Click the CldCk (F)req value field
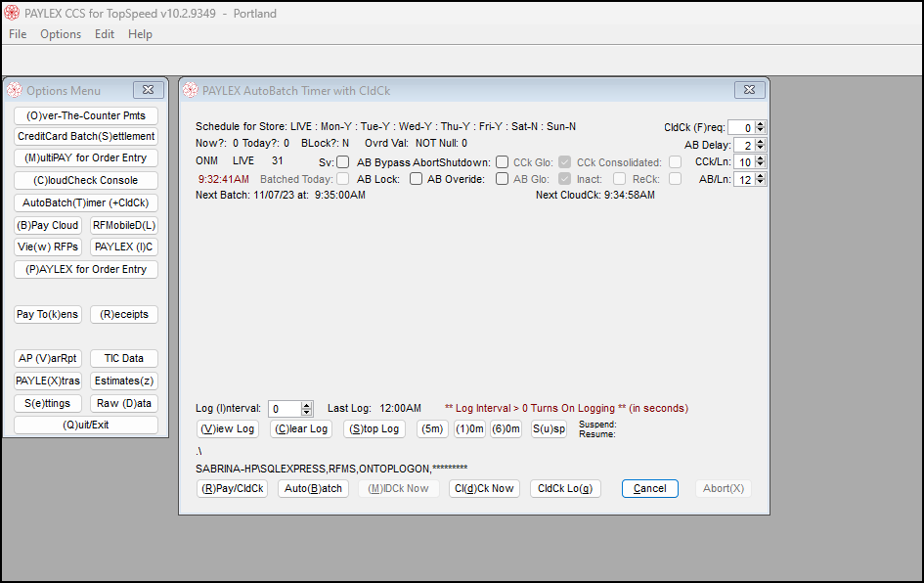924x583 pixels. [742, 127]
